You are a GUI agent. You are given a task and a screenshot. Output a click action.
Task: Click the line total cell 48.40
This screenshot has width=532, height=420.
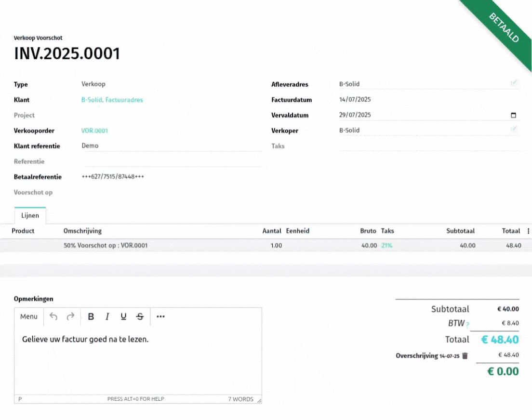pyautogui.click(x=514, y=245)
